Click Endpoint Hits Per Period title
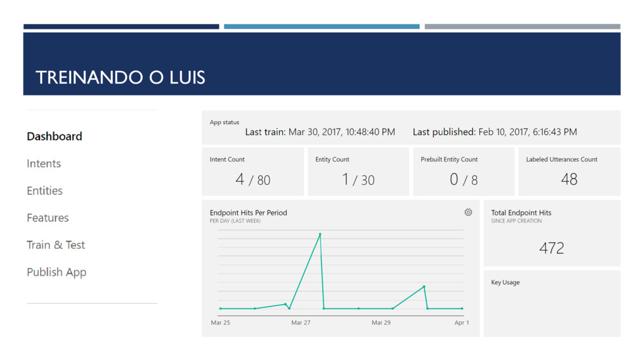Image resolution: width=644 pixels, height=362 pixels. pos(248,212)
